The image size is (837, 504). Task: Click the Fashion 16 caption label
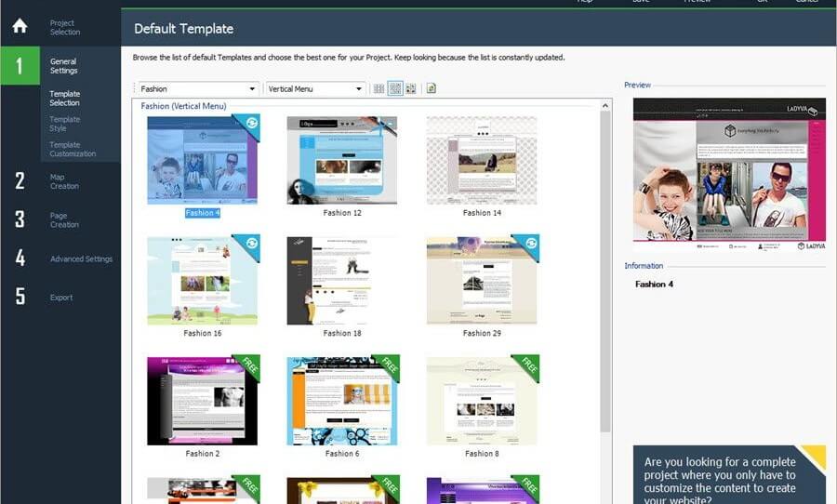tap(203, 333)
